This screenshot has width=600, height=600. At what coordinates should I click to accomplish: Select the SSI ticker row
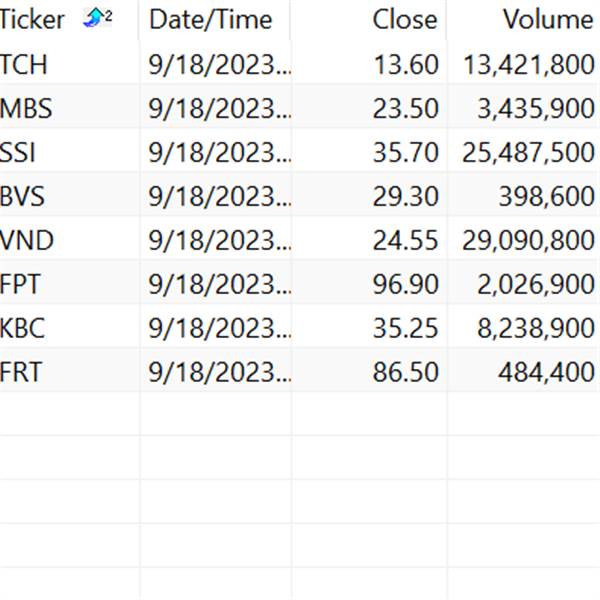point(19,153)
